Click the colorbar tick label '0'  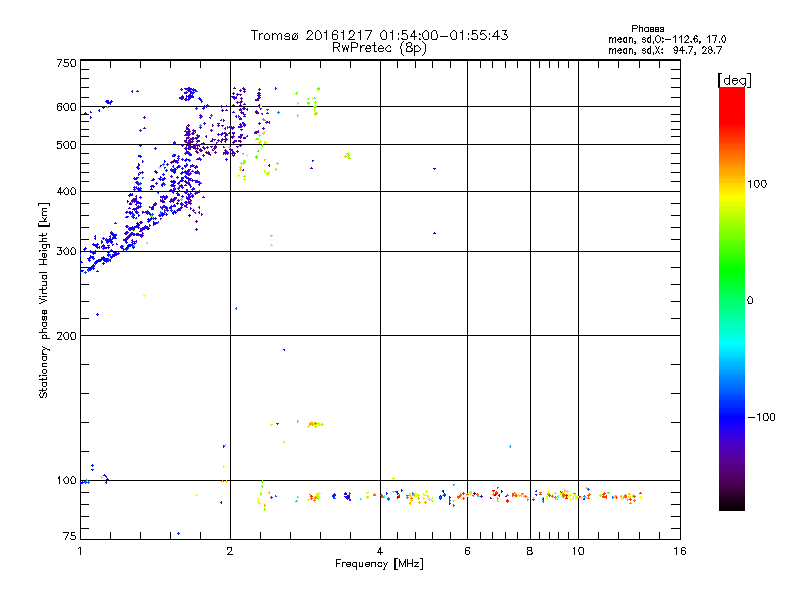coord(750,301)
